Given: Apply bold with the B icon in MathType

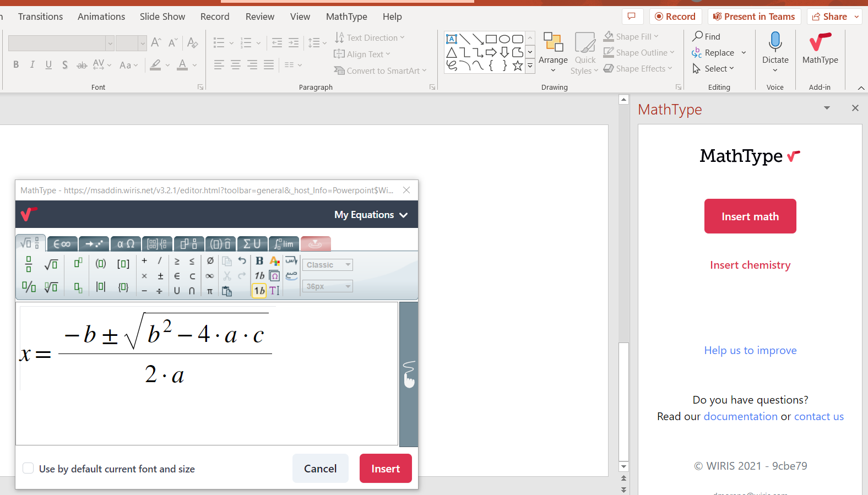Looking at the screenshot, I should tap(259, 261).
